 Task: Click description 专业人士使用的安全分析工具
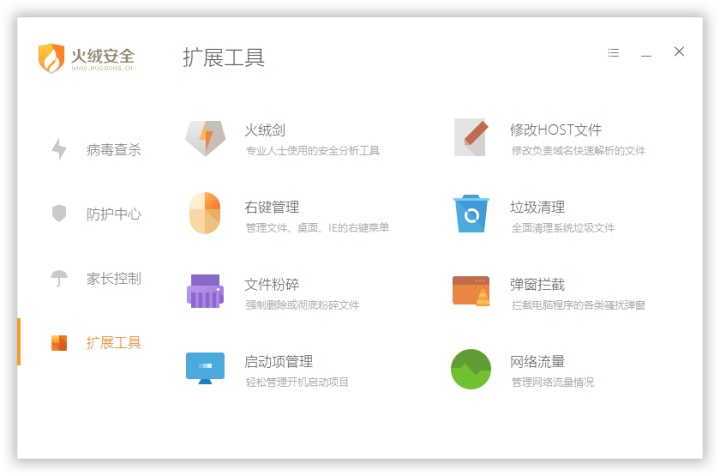click(x=313, y=151)
